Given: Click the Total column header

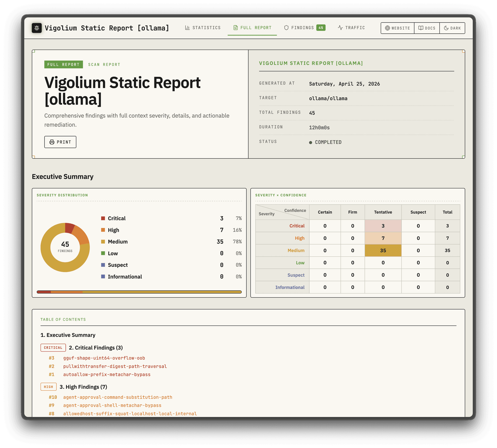Looking at the screenshot, I should [x=448, y=212].
